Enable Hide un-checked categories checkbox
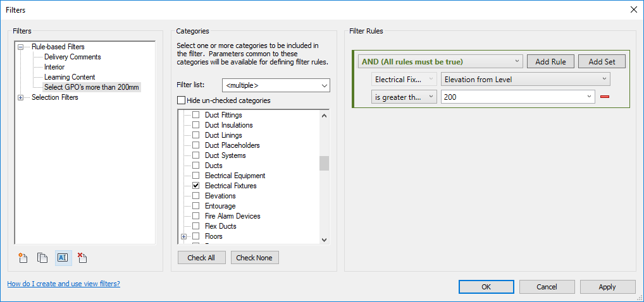The image size is (644, 302). (x=181, y=100)
